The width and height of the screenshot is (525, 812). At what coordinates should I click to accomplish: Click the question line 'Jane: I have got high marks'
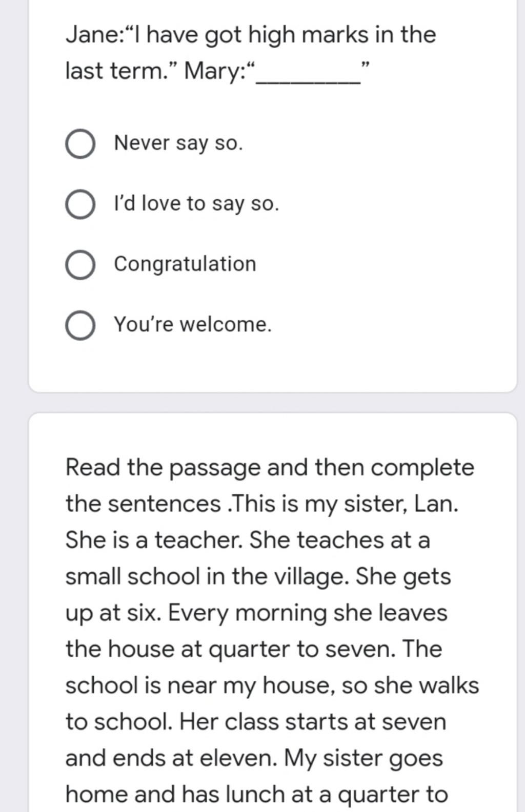coord(251,35)
